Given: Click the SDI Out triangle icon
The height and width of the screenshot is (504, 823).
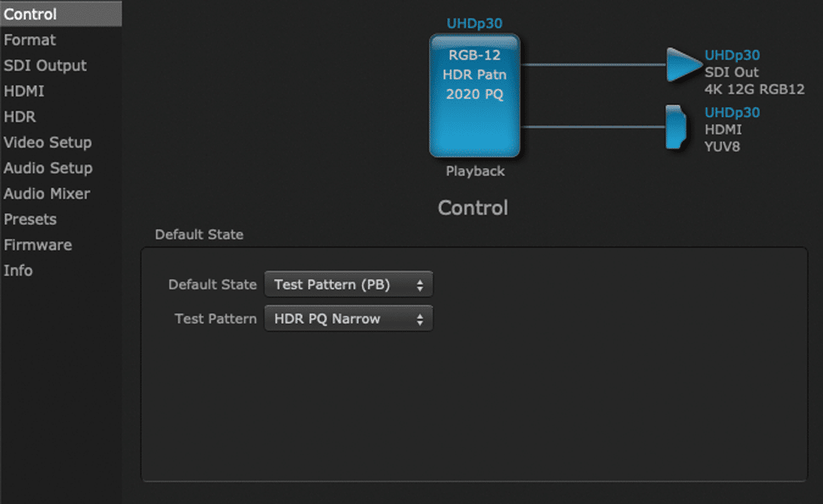Looking at the screenshot, I should tap(682, 64).
